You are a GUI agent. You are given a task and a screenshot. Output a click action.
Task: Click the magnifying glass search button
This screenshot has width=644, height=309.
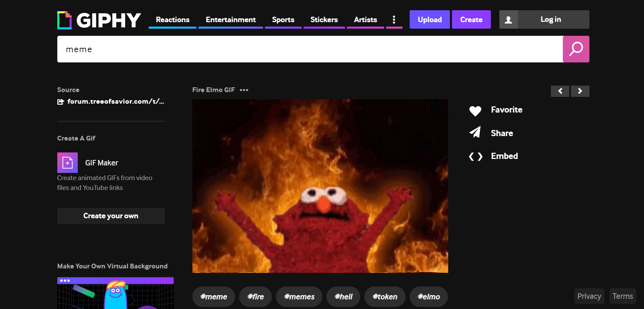coord(576,49)
